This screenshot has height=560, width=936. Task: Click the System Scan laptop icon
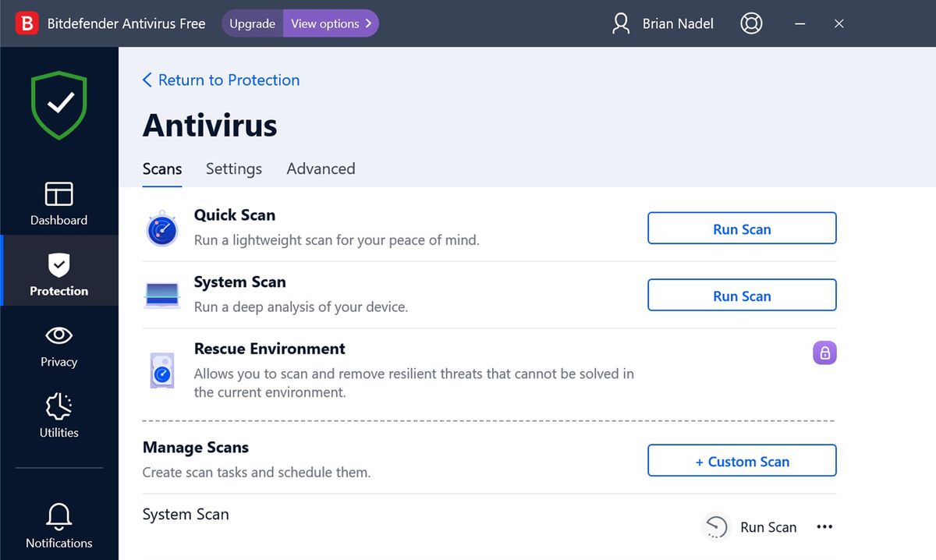161,294
